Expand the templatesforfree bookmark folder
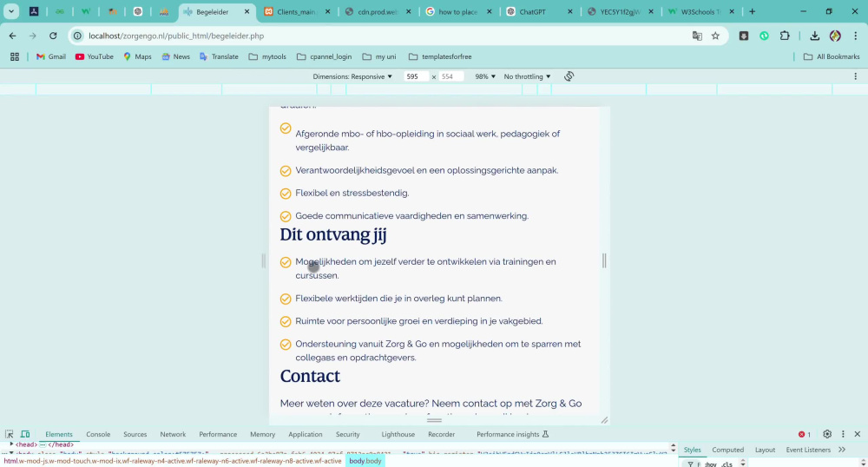 [440, 56]
